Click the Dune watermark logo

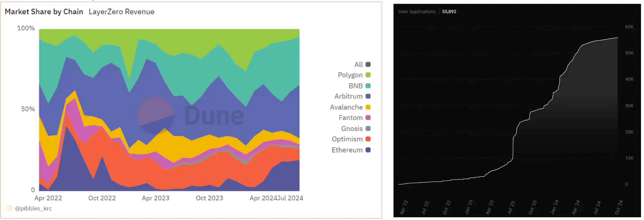click(x=190, y=115)
